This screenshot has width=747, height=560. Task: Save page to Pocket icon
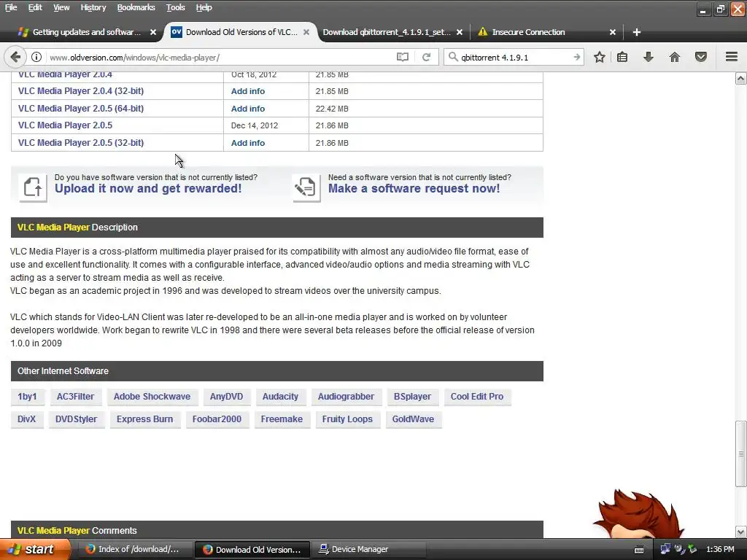[x=701, y=57]
